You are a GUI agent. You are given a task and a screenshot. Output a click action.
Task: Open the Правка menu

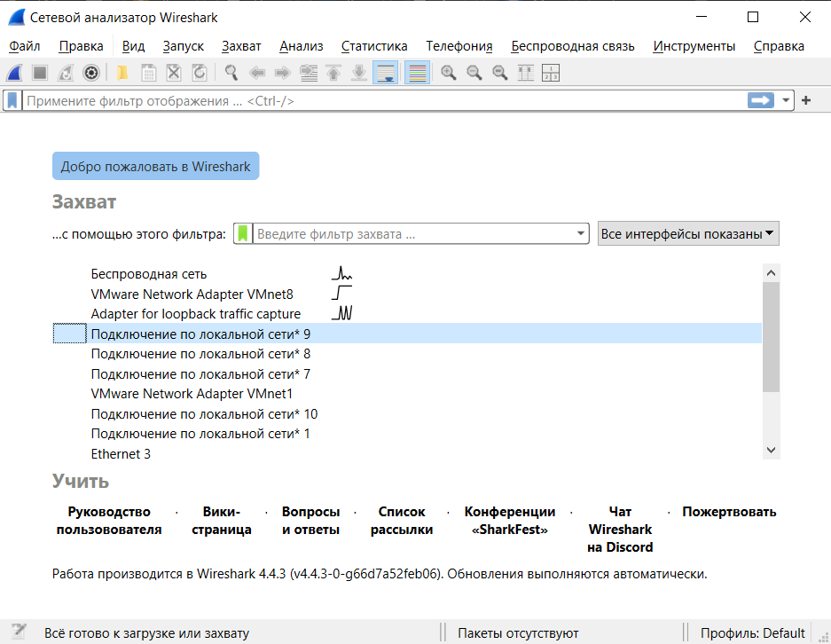pyautogui.click(x=81, y=46)
